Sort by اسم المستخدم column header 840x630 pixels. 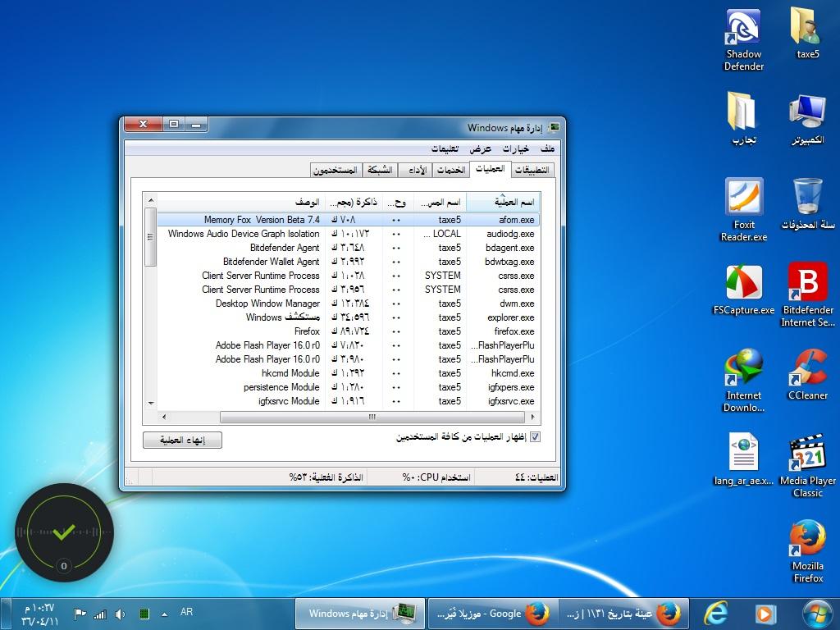[x=440, y=202]
